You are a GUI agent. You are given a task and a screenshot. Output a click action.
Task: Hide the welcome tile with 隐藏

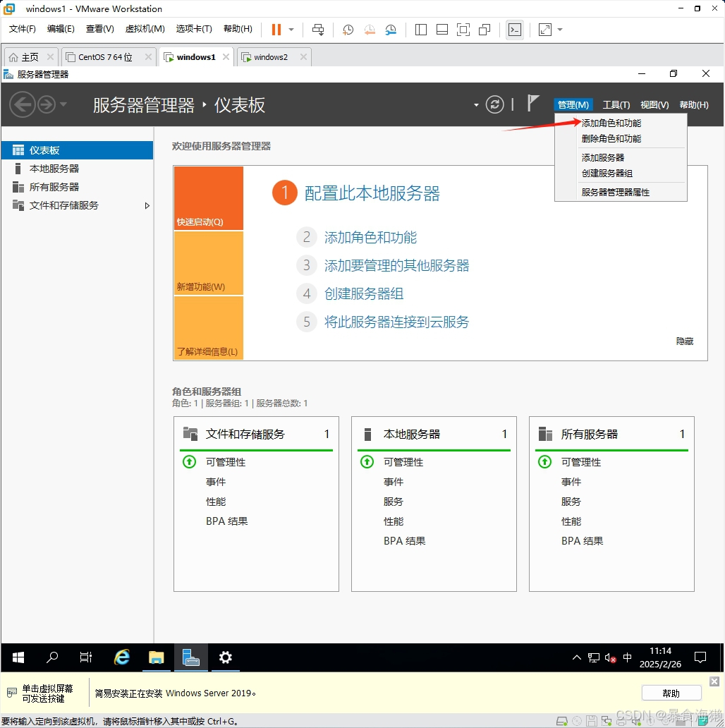[685, 341]
